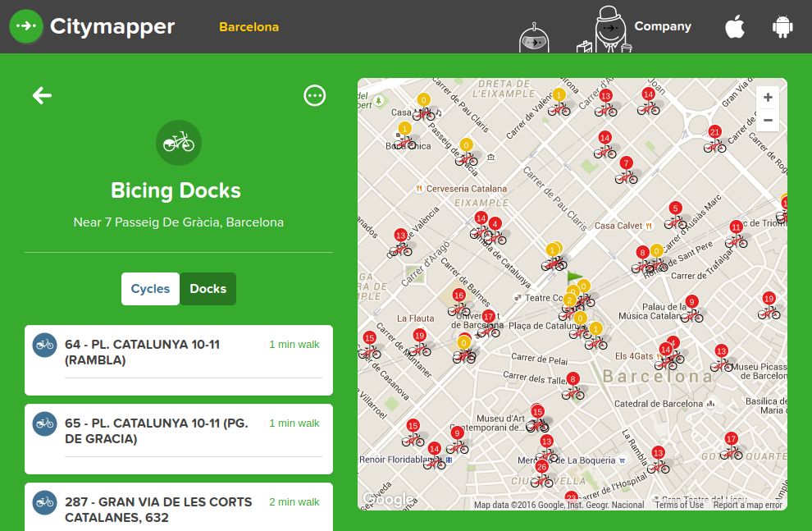Open dock 287 - Gran Via de les Corts Catalanes
812x531 pixels.
click(179, 506)
